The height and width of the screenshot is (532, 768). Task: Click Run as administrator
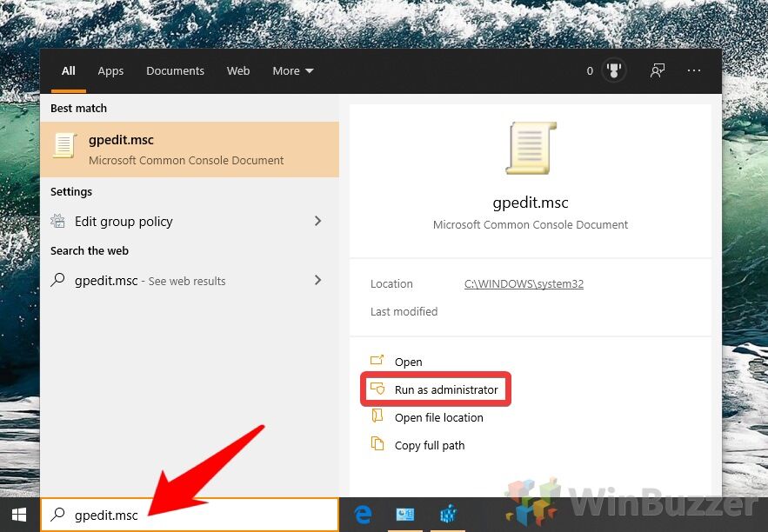446,389
